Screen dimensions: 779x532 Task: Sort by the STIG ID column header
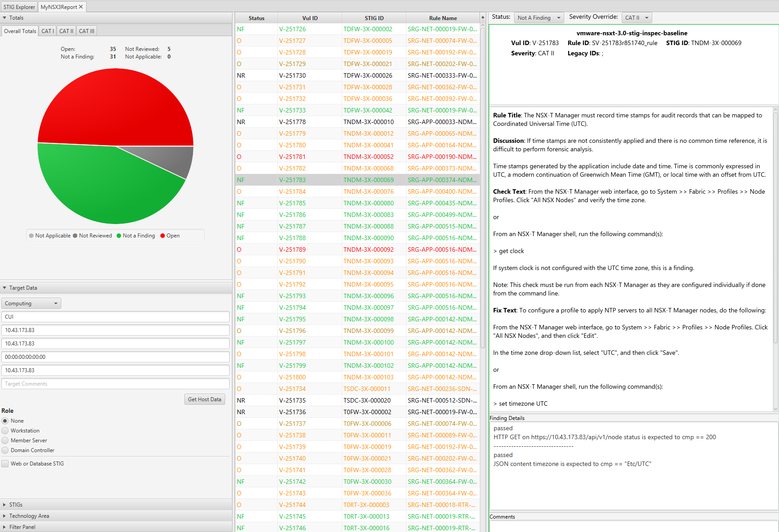[x=374, y=18]
